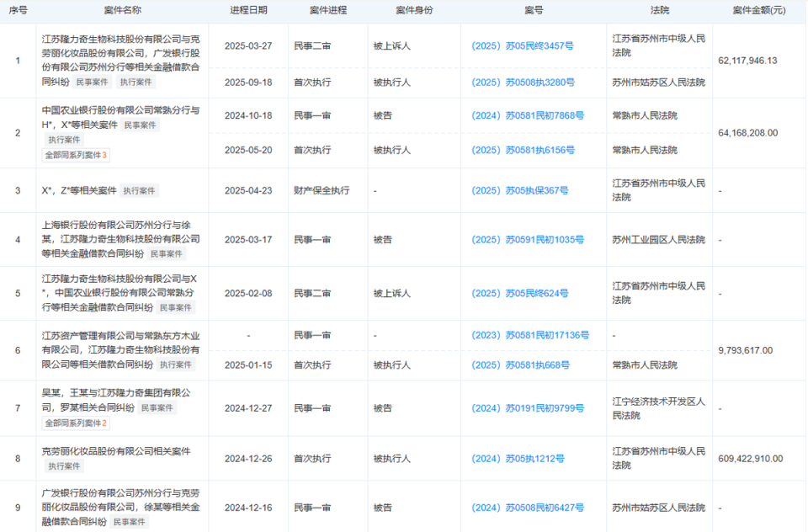Image resolution: width=808 pixels, height=532 pixels.
Task: Expand 全部同系列案件 3 in row 2
Action: [74, 154]
